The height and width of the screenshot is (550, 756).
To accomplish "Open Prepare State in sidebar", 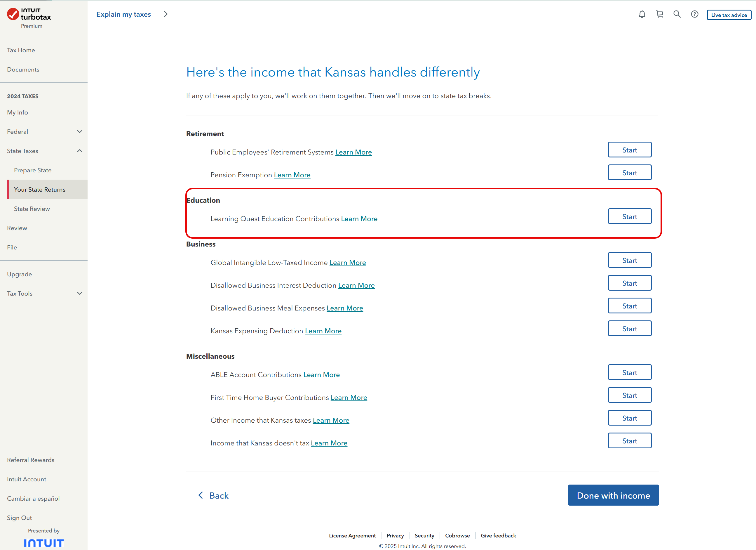I will click(33, 171).
